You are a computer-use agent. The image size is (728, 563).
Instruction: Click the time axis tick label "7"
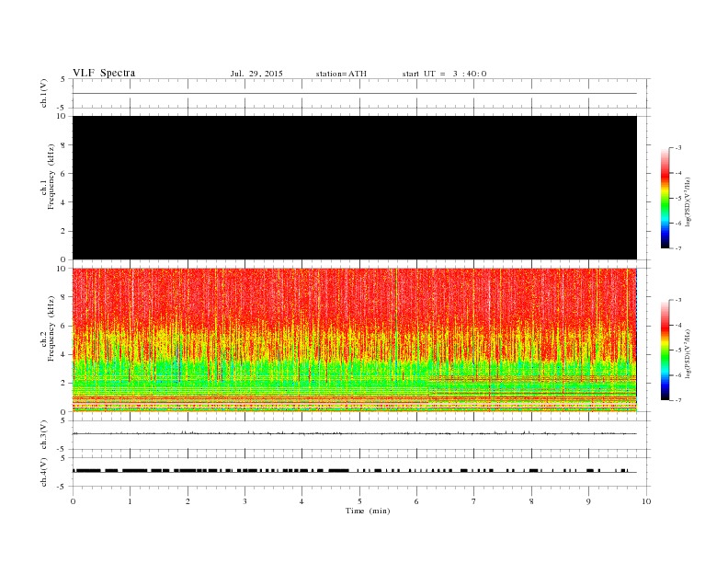(x=474, y=501)
